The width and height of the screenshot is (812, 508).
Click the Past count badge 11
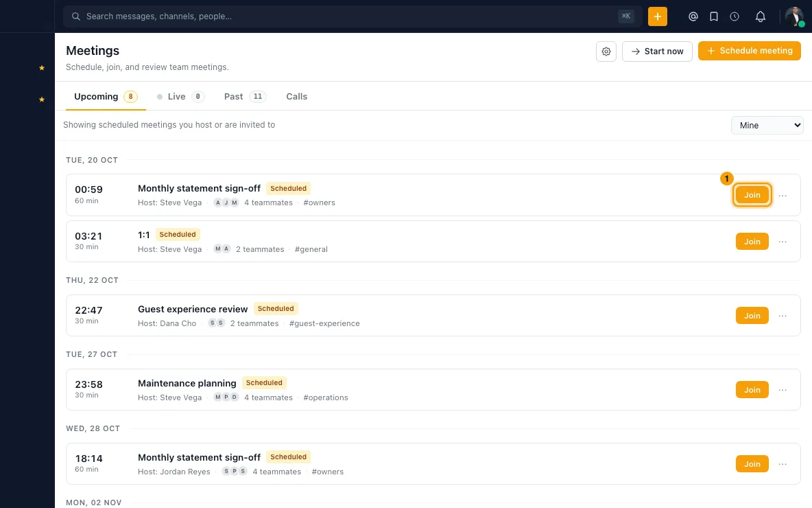257,96
